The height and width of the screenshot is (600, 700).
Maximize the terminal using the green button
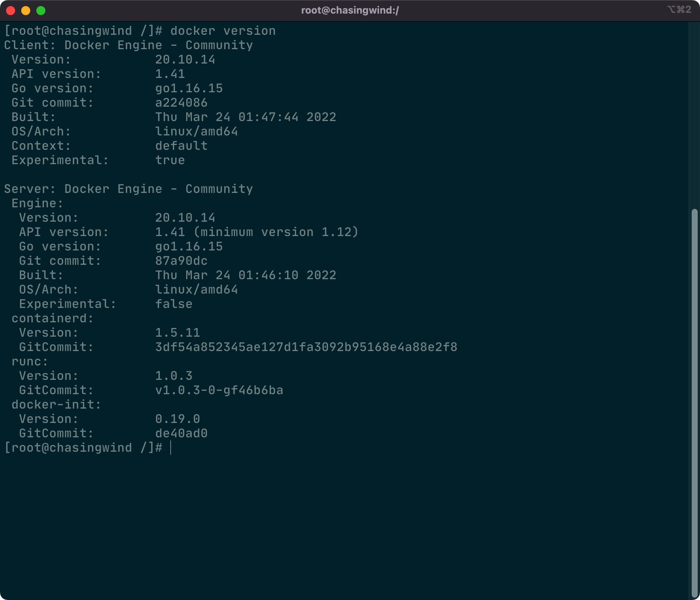click(x=41, y=11)
